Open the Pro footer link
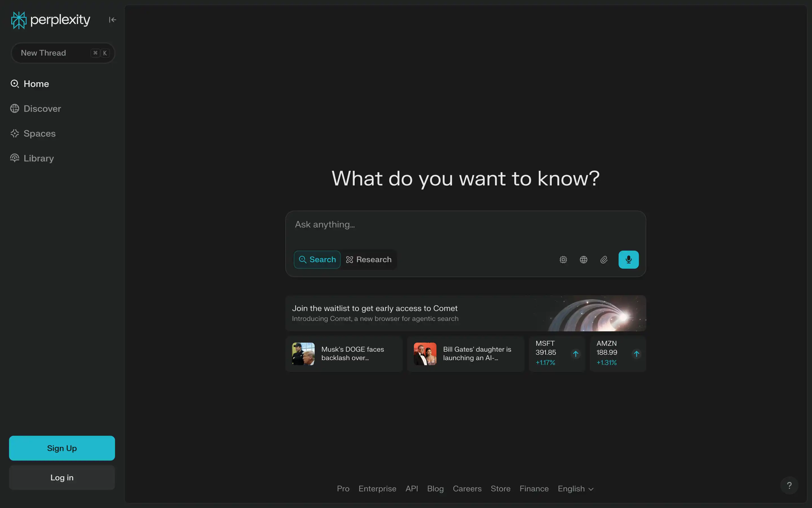Image resolution: width=812 pixels, height=508 pixels. click(x=343, y=489)
